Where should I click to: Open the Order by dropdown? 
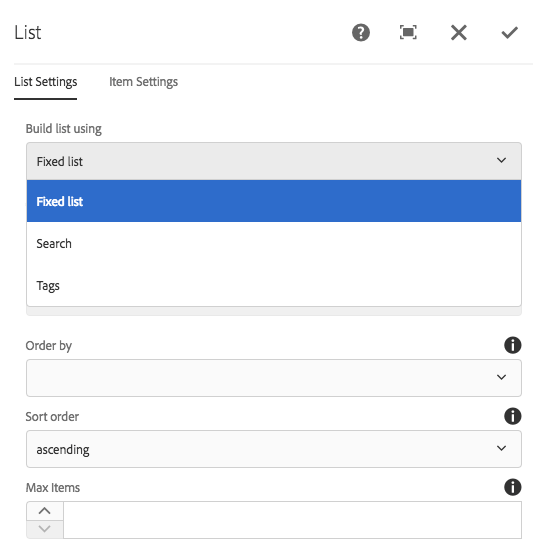(x=274, y=378)
